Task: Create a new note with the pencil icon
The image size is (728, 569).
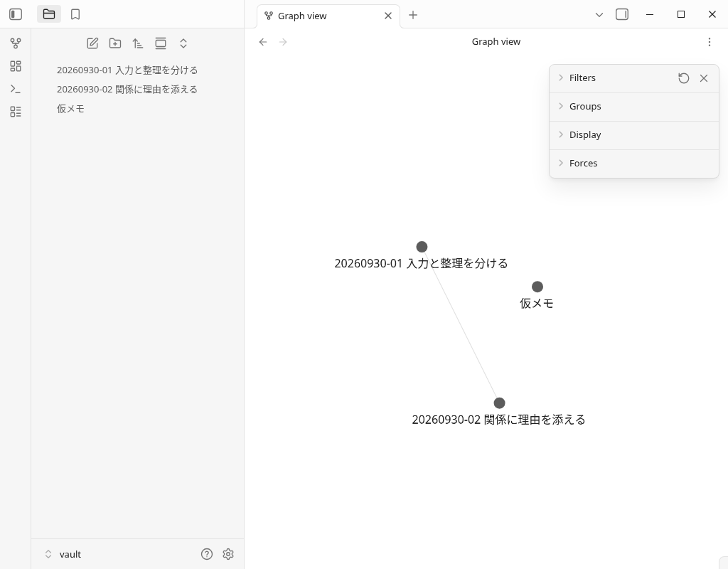Action: pyautogui.click(x=92, y=43)
